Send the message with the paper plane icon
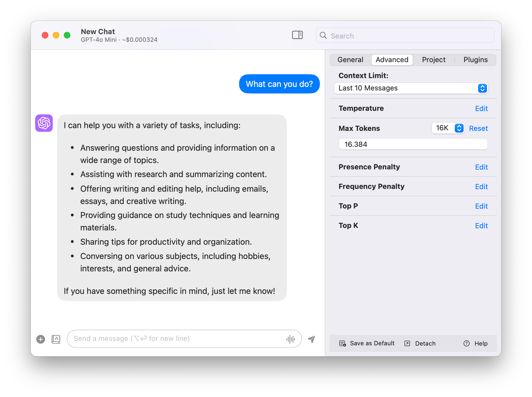The height and width of the screenshot is (397, 532). click(311, 339)
